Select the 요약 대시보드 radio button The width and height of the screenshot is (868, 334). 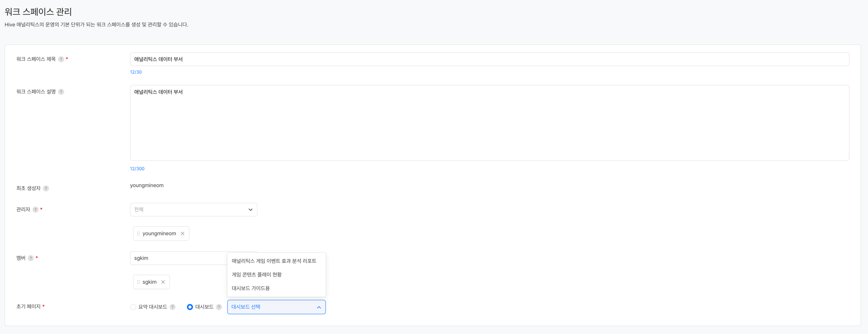tap(133, 307)
